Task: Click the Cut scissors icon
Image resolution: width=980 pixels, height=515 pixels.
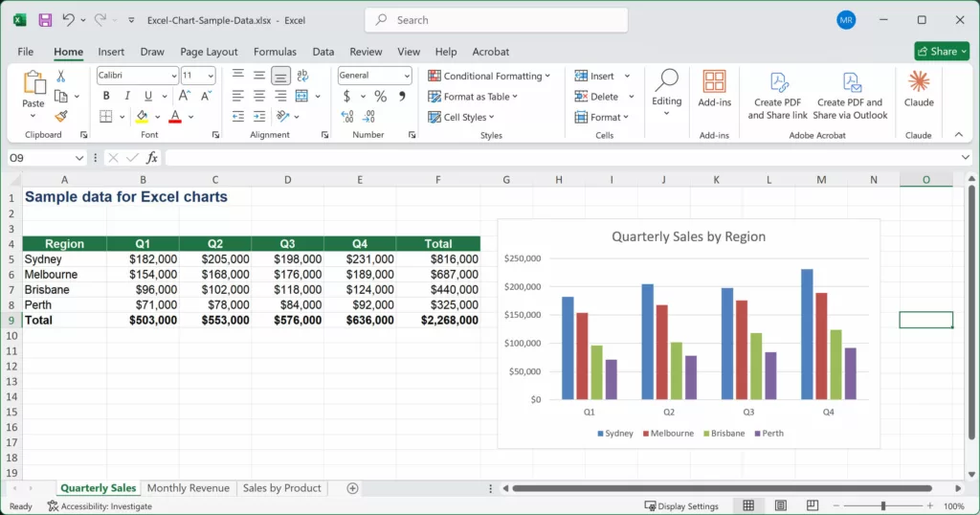Action: (x=60, y=77)
